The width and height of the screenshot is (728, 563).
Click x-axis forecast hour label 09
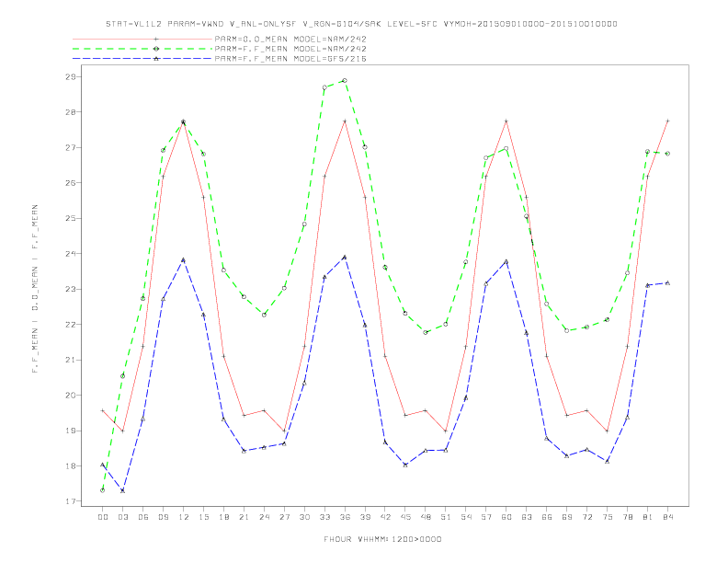163,517
